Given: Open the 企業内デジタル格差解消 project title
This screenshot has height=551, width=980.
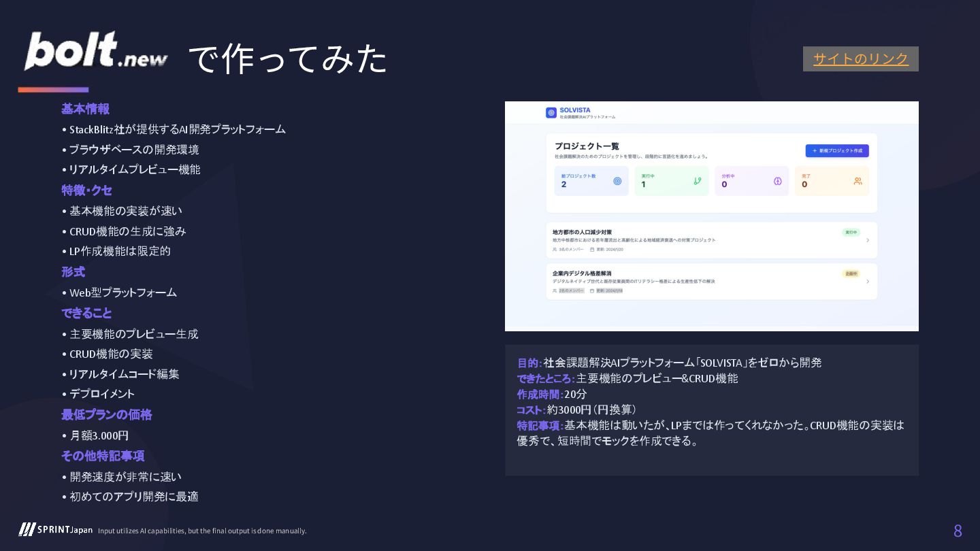Looking at the screenshot, I should (x=582, y=273).
